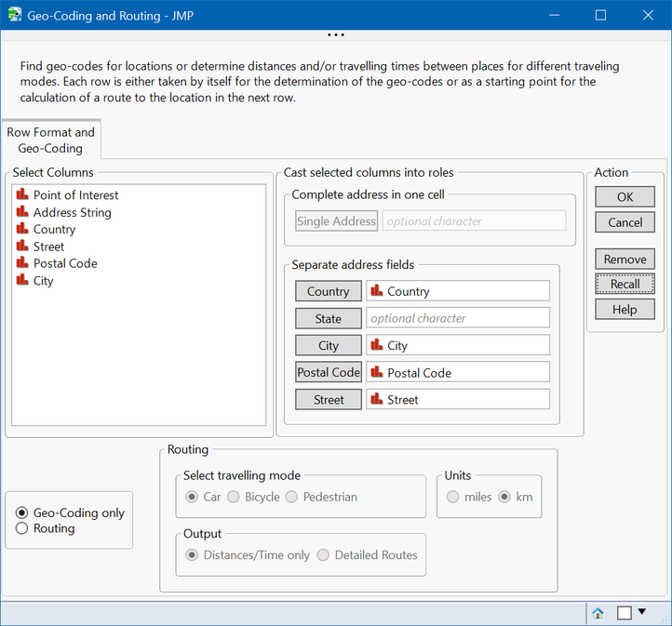Click the Postal Code role button
This screenshot has width=672, height=626.
pyautogui.click(x=329, y=372)
